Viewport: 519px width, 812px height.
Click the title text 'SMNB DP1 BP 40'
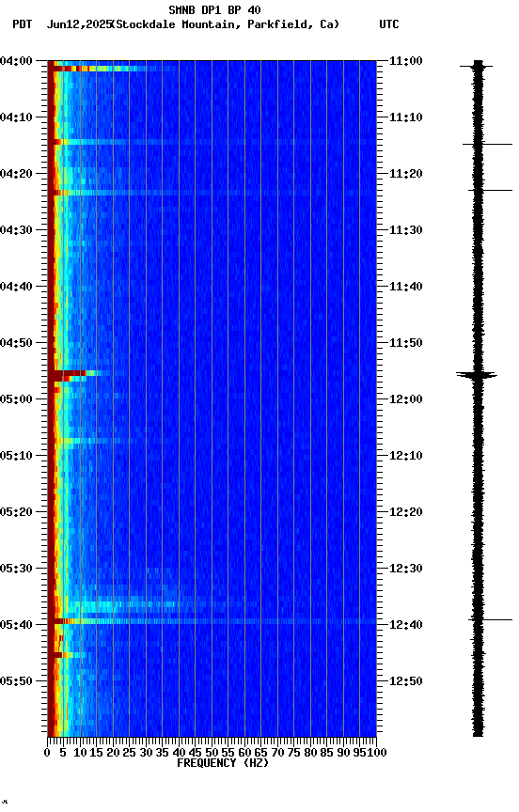214,9
